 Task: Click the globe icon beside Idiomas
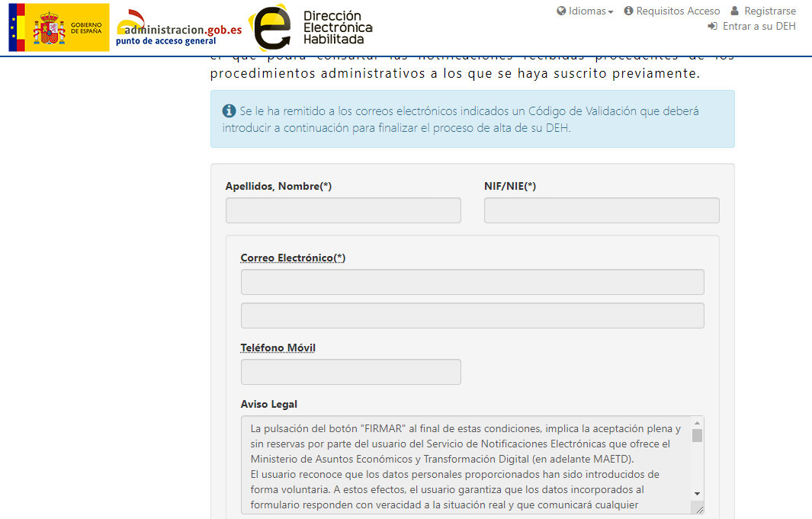pyautogui.click(x=561, y=11)
